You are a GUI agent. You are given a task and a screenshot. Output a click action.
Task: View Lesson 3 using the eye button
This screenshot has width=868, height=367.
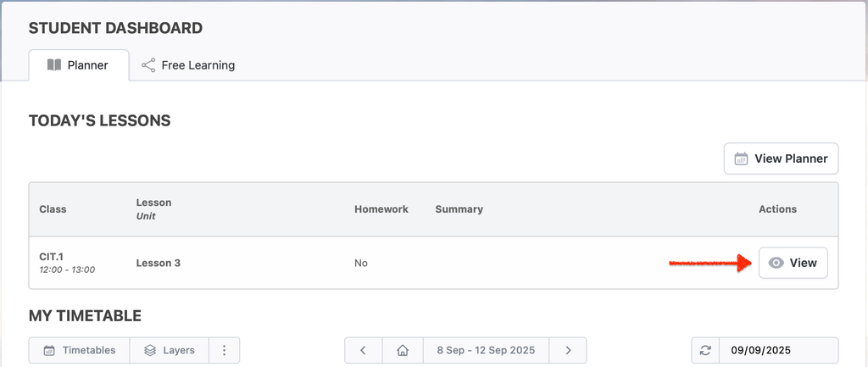pos(793,263)
